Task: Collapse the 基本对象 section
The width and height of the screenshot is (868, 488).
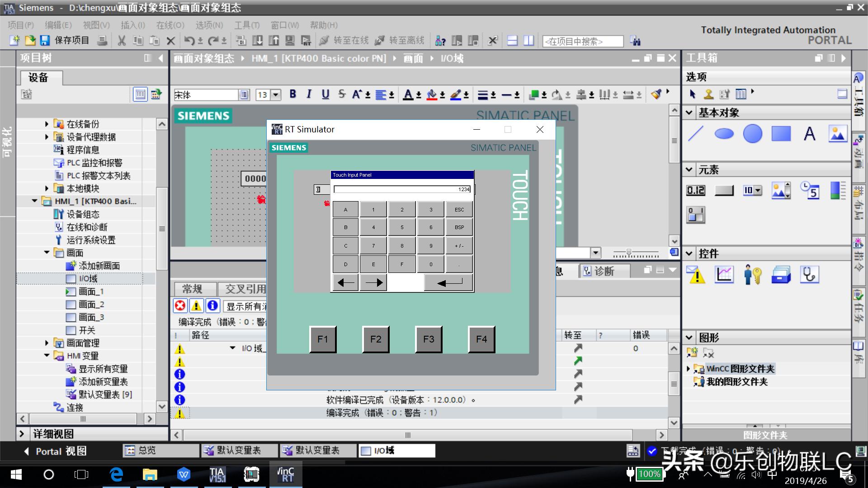Action: [x=689, y=113]
